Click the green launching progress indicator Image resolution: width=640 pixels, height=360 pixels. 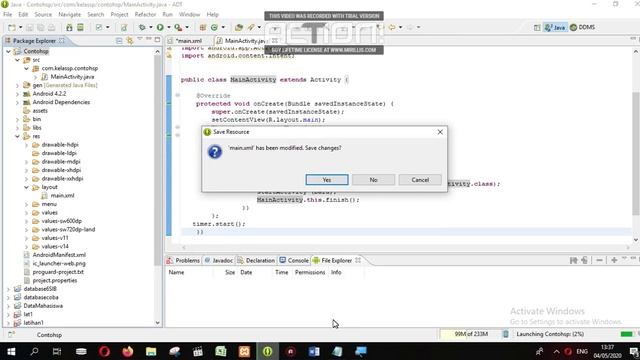[626, 334]
